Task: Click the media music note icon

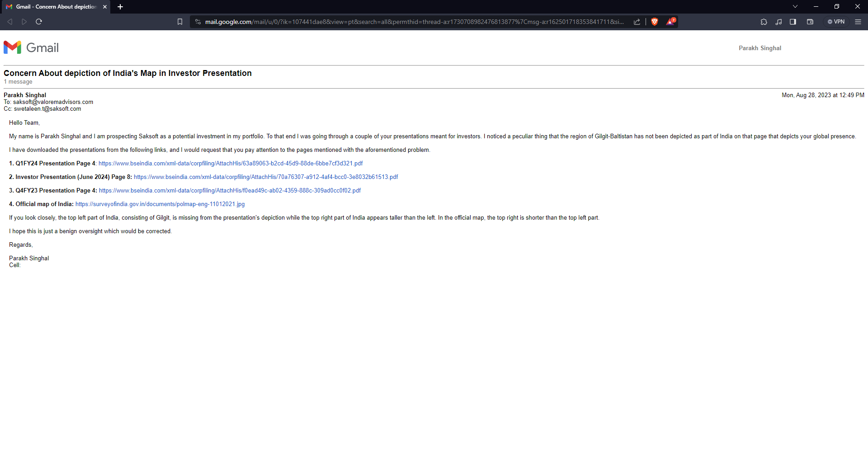Action: click(778, 22)
